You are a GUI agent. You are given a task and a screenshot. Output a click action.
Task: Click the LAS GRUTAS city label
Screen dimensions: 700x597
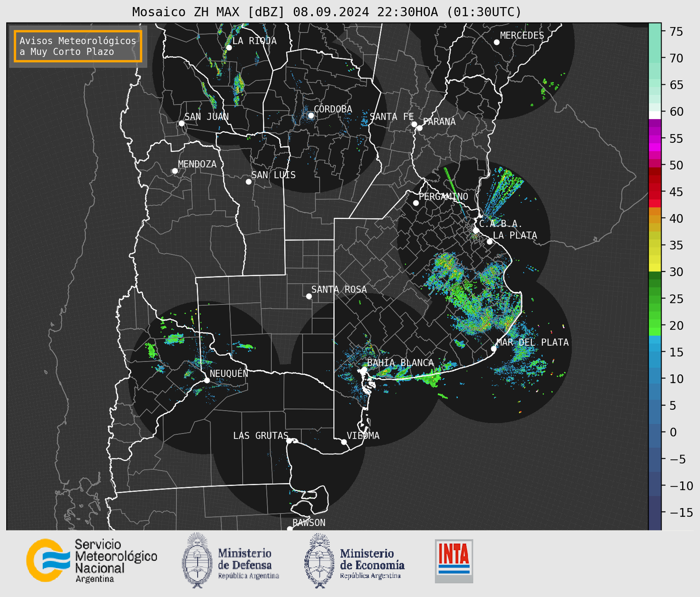(x=261, y=436)
